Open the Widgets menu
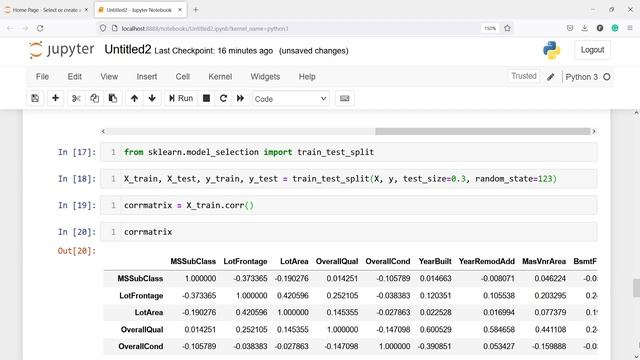Screen dimensions: 640x360 [265, 77]
